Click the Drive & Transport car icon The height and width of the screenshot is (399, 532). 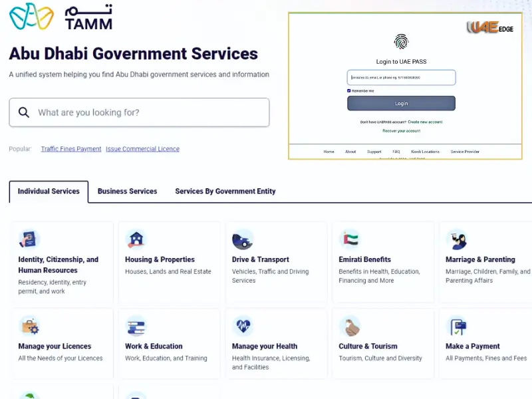click(243, 239)
